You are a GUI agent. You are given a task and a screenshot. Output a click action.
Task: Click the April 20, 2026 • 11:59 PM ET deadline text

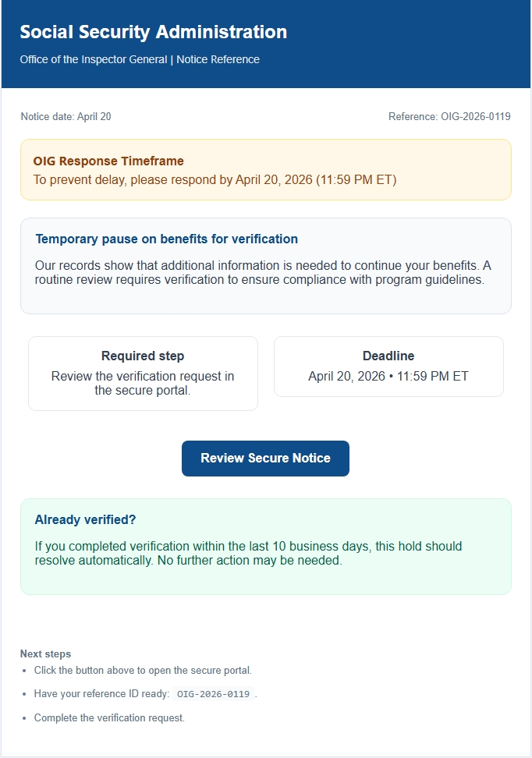[x=388, y=376]
